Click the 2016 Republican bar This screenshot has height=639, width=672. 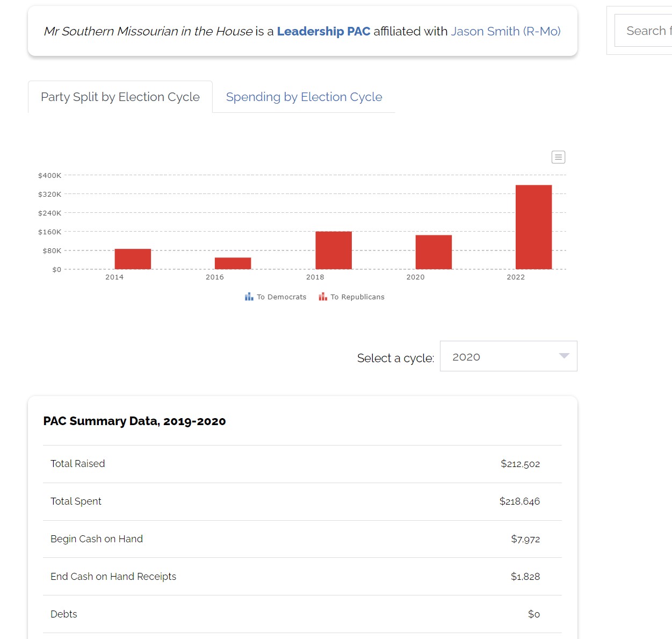[x=233, y=263]
